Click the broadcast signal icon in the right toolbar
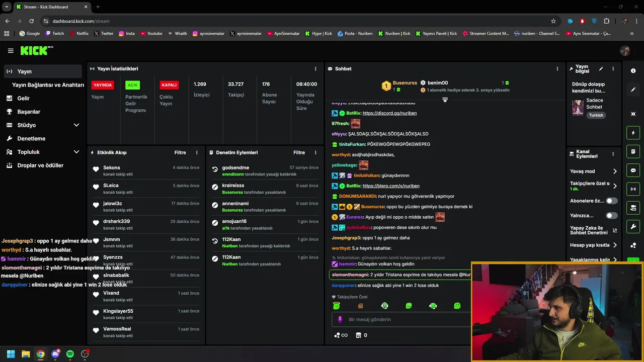Screen dimensions: 644x362 pos(633,189)
